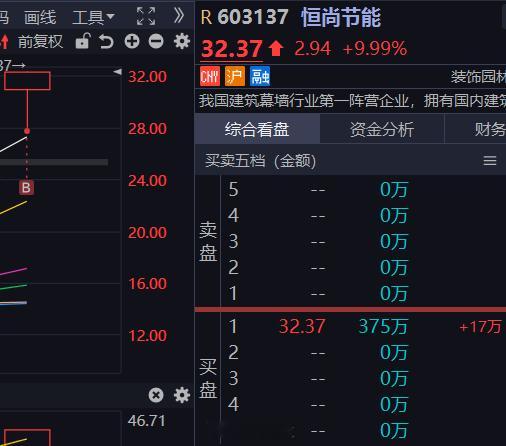Click buy level 4 row amount 0万
The image size is (506, 446).
click(394, 405)
